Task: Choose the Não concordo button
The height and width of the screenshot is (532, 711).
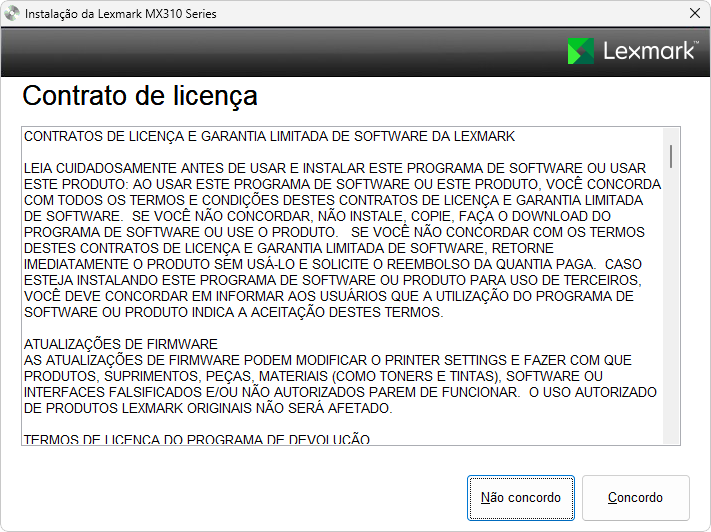Action: 521,498
